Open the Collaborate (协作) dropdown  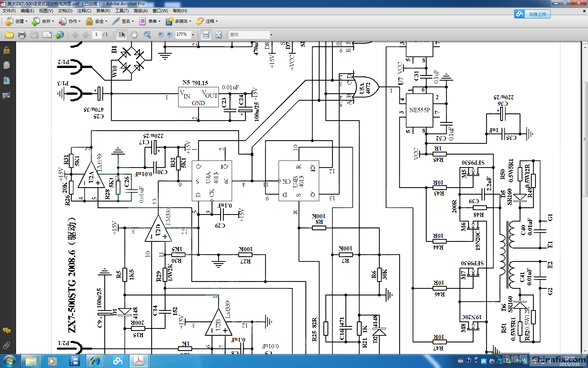[70, 21]
